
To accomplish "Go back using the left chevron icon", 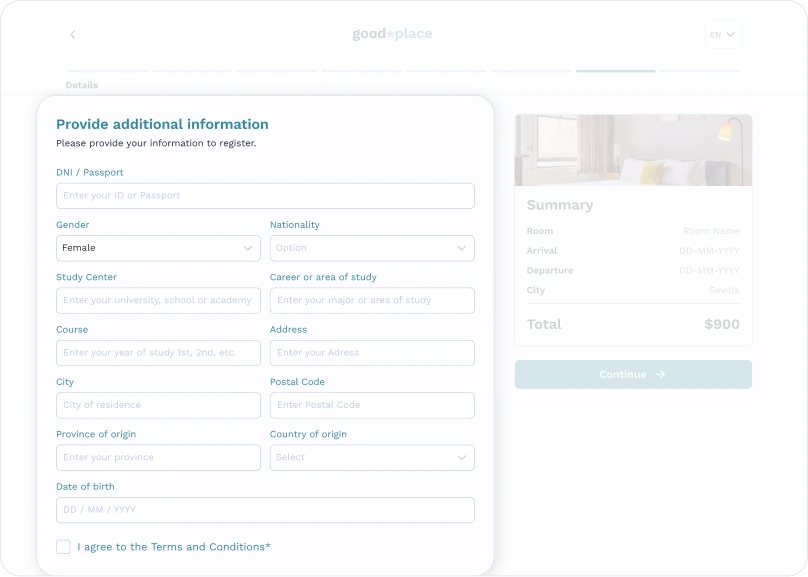I will pyautogui.click(x=73, y=35).
